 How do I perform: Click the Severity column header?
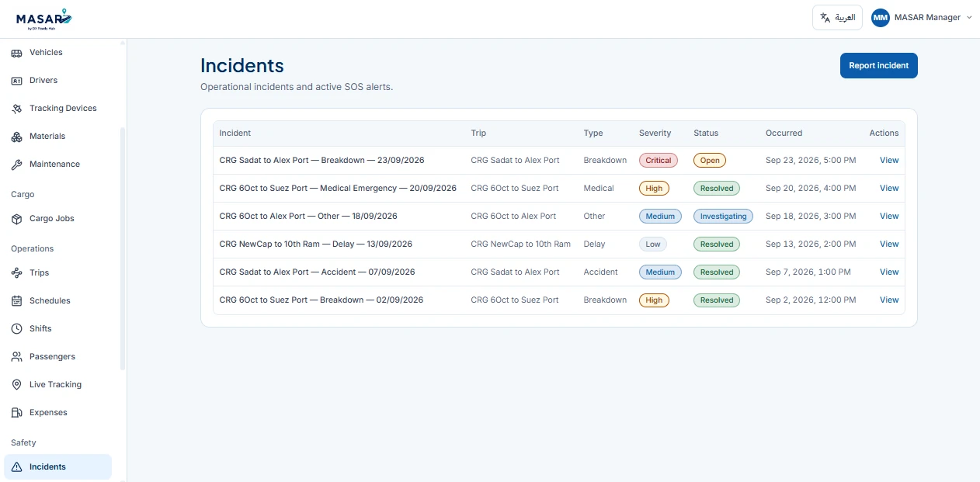tap(655, 134)
